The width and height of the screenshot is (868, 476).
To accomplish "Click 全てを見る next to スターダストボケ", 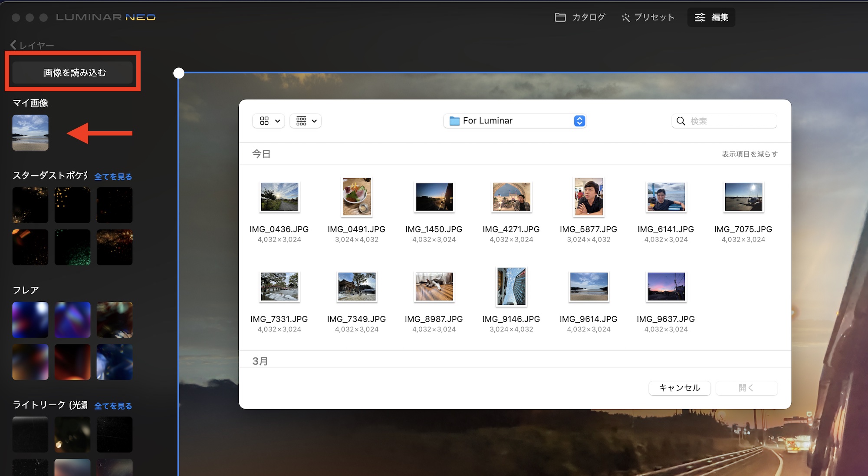I will (113, 177).
